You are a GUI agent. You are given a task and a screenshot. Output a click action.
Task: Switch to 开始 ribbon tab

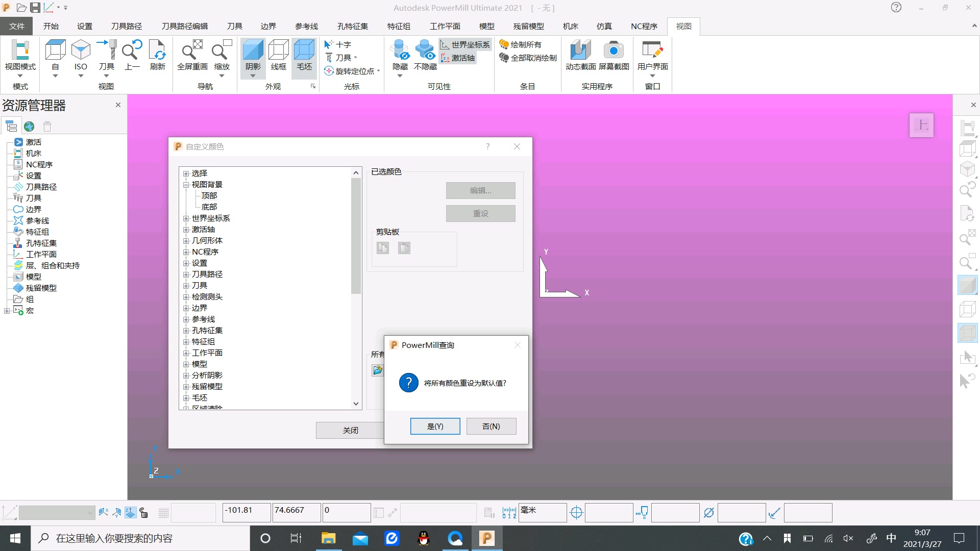pos(51,26)
